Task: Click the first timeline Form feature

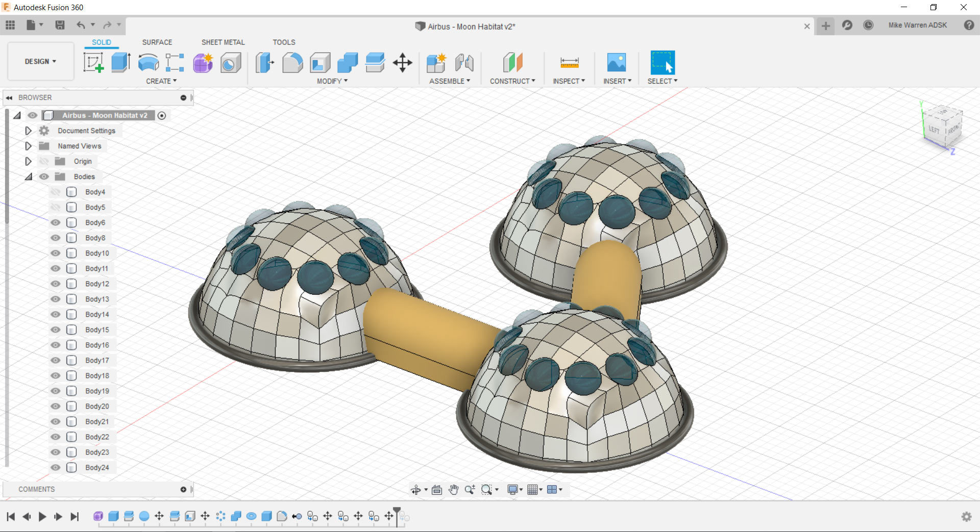Action: (x=98, y=516)
